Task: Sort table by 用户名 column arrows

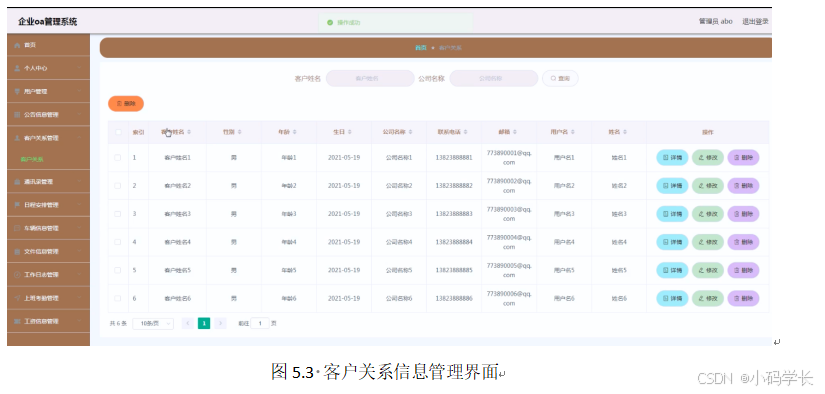Action: pyautogui.click(x=572, y=132)
